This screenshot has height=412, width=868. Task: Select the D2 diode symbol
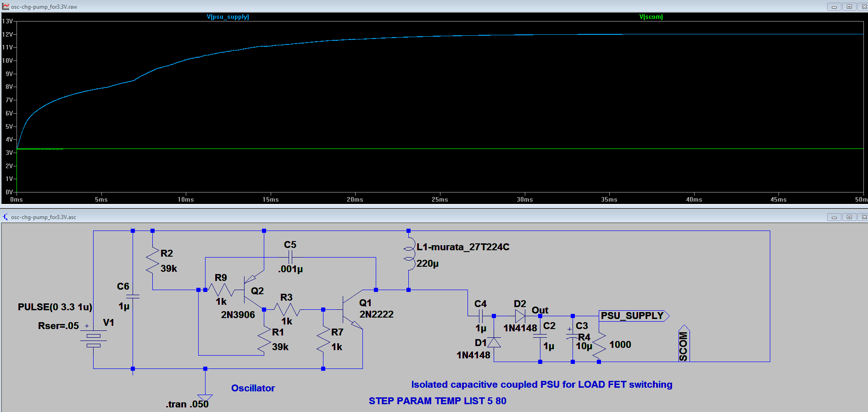520,316
